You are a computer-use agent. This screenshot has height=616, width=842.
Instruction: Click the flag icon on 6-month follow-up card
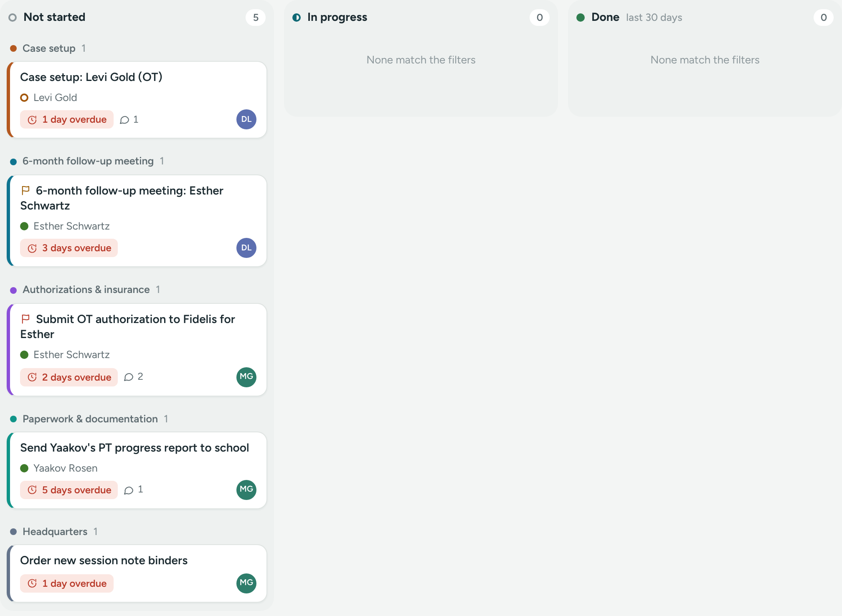pos(25,191)
